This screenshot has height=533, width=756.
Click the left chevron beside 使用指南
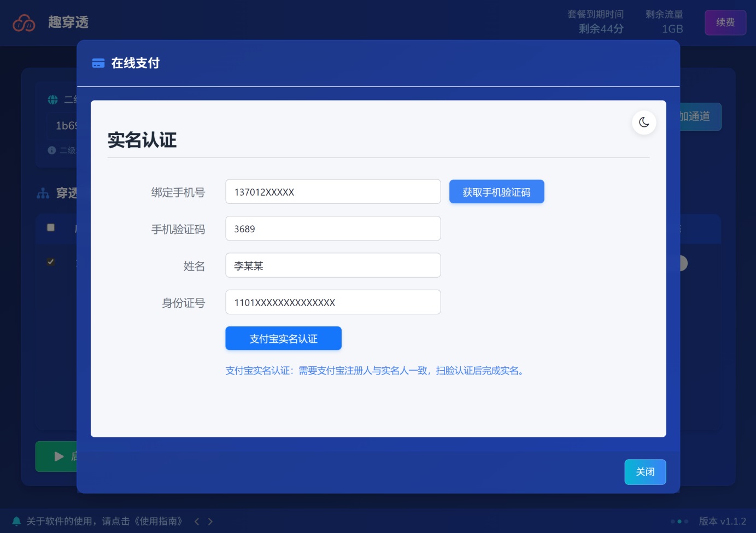196,521
